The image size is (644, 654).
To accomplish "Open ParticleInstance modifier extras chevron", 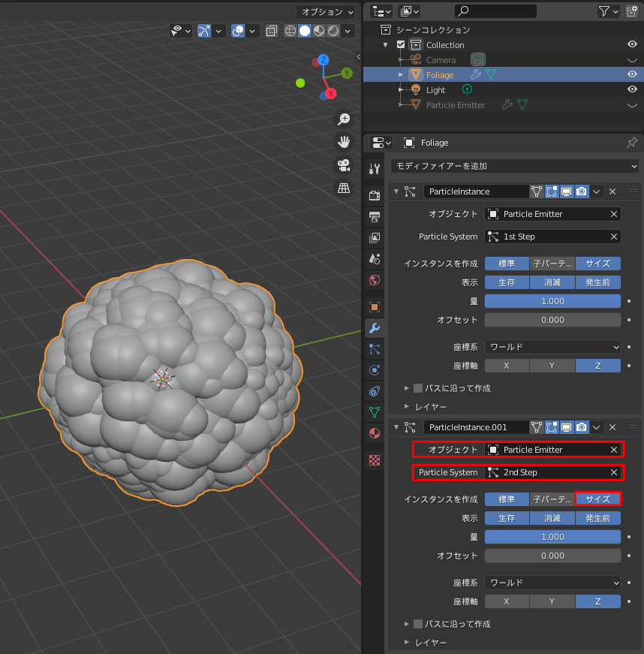I will point(597,192).
